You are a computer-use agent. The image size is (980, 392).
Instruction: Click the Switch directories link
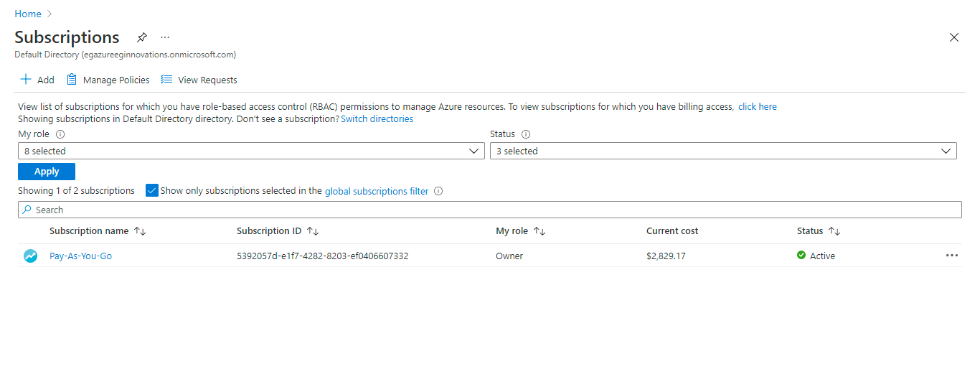[377, 119]
